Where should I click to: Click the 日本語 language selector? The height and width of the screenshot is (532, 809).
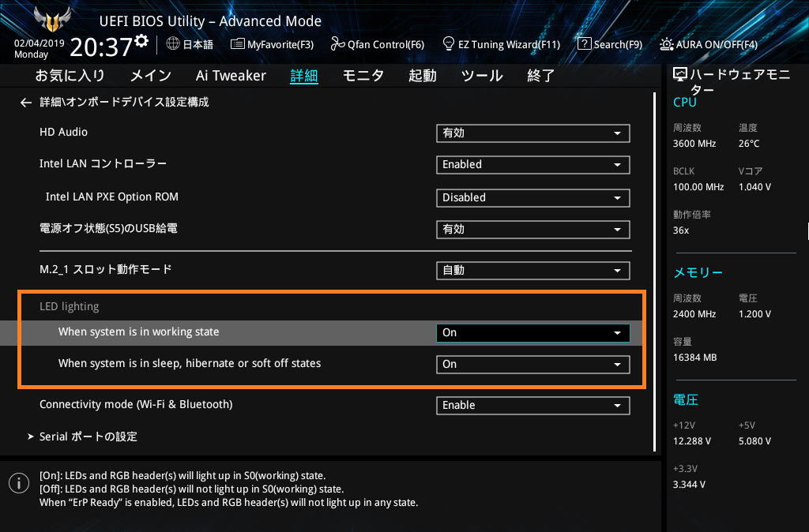tap(198, 44)
